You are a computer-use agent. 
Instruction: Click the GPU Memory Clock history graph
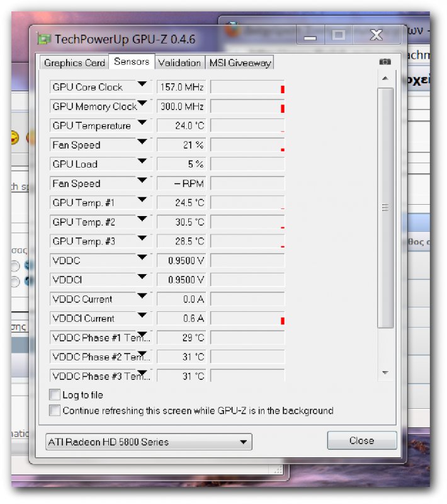[247, 106]
